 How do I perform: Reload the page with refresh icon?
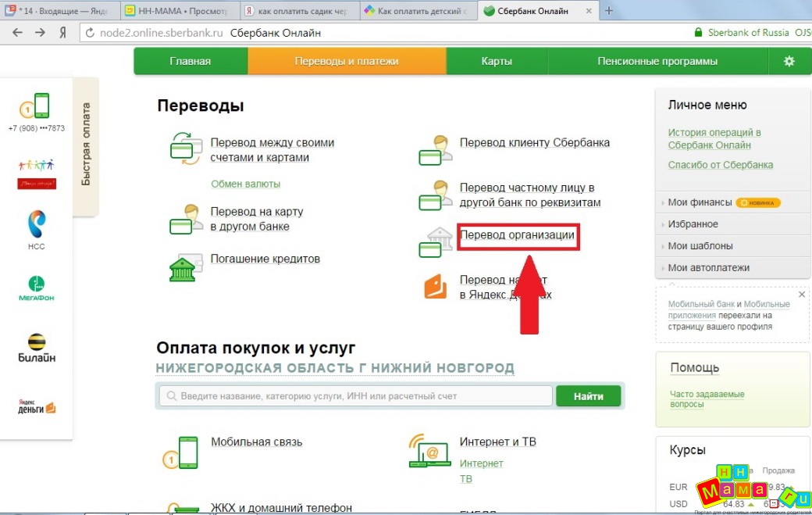coord(90,33)
